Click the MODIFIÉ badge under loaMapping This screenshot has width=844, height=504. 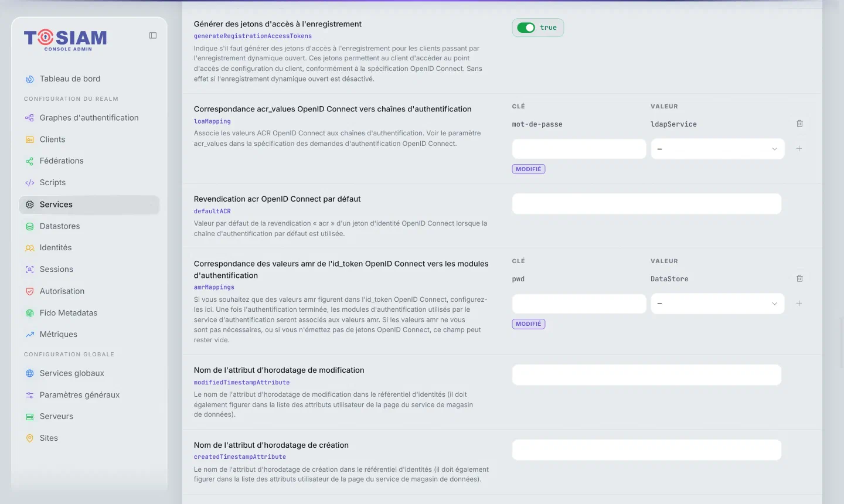tap(529, 169)
